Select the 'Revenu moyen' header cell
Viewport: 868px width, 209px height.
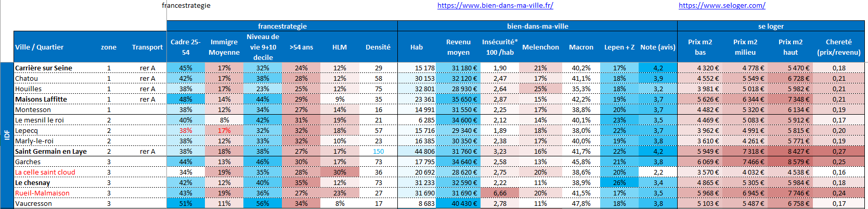[458, 47]
